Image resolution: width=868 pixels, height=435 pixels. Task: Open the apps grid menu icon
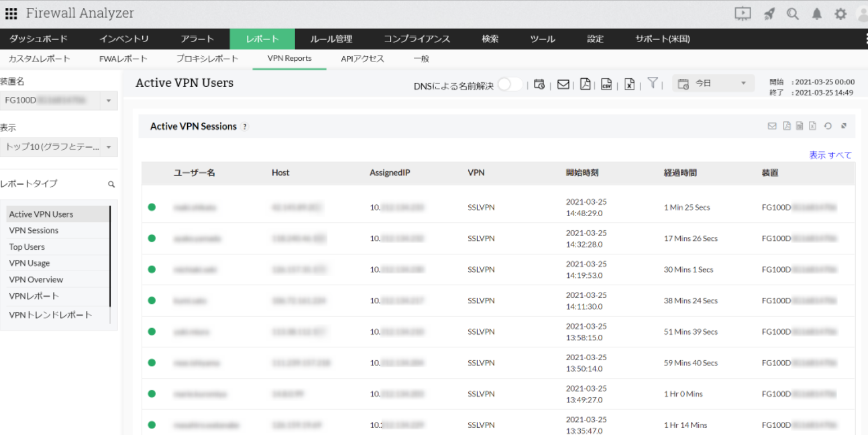11,14
